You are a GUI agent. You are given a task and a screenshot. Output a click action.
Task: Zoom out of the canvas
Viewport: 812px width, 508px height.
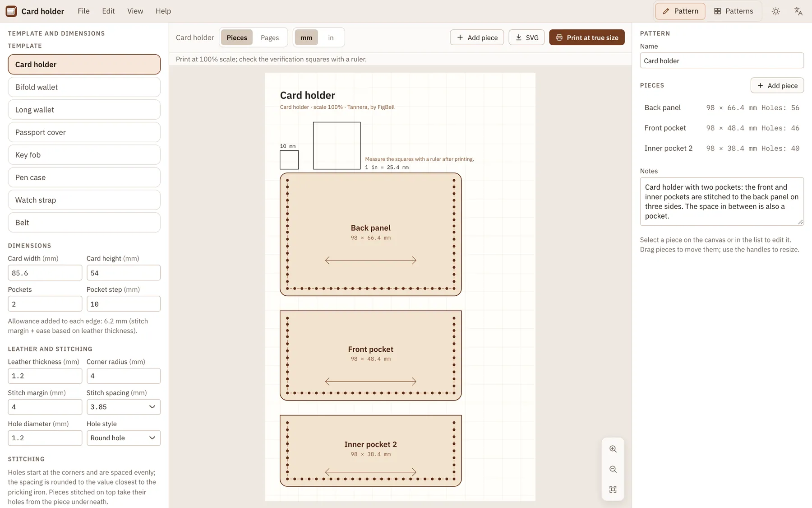click(613, 469)
